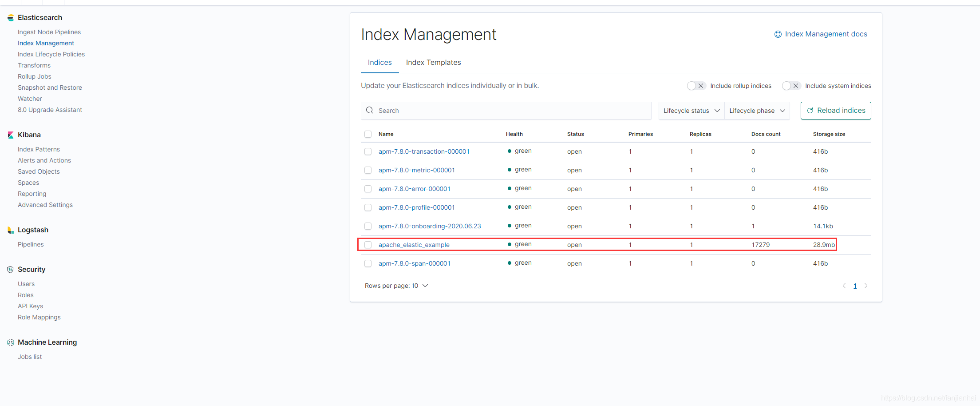This screenshot has height=406, width=980.
Task: Go to next page arrow in pagination
Action: (865, 286)
